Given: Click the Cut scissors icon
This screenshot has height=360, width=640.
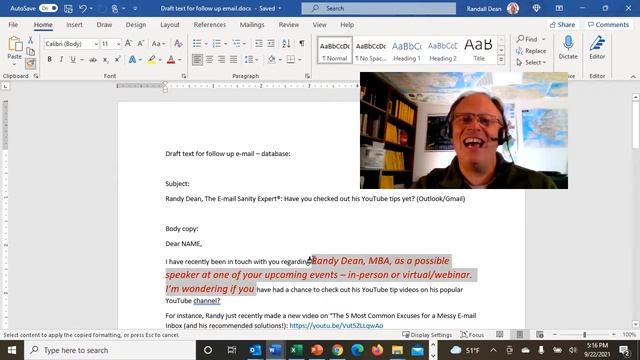Looking at the screenshot, I should 30,40.
